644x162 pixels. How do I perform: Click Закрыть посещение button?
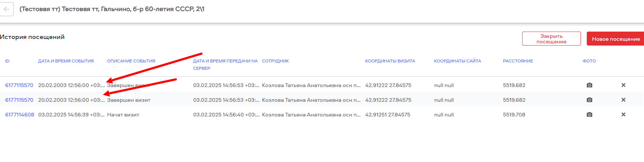[551, 39]
